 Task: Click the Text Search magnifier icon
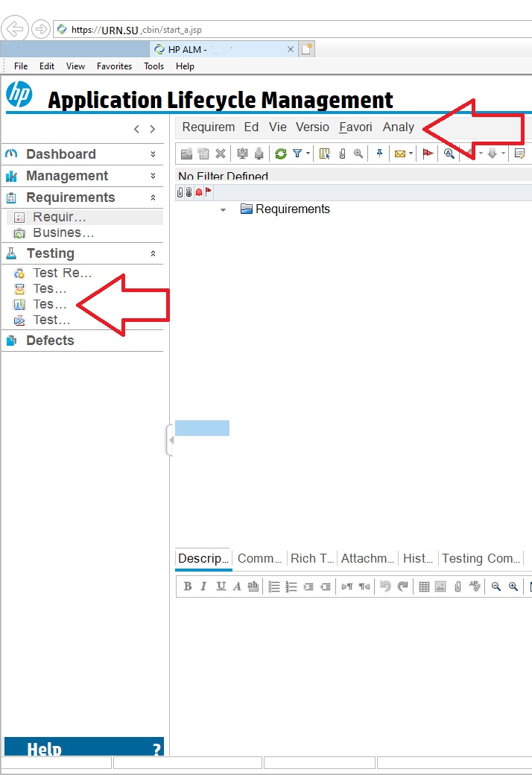tap(449, 154)
